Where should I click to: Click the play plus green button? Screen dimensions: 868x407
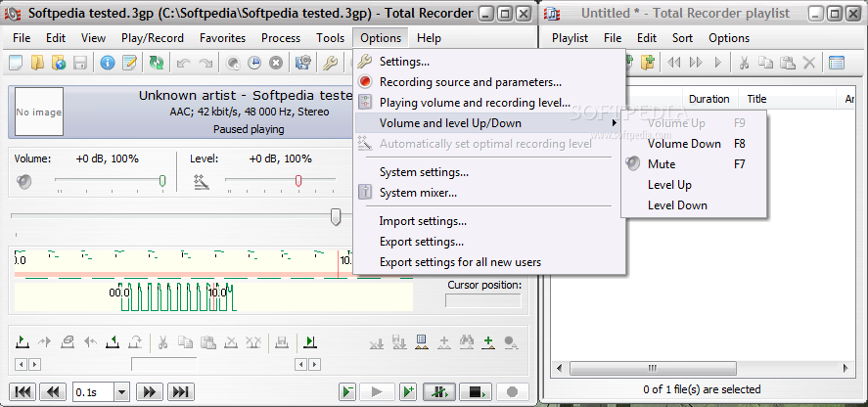[408, 392]
